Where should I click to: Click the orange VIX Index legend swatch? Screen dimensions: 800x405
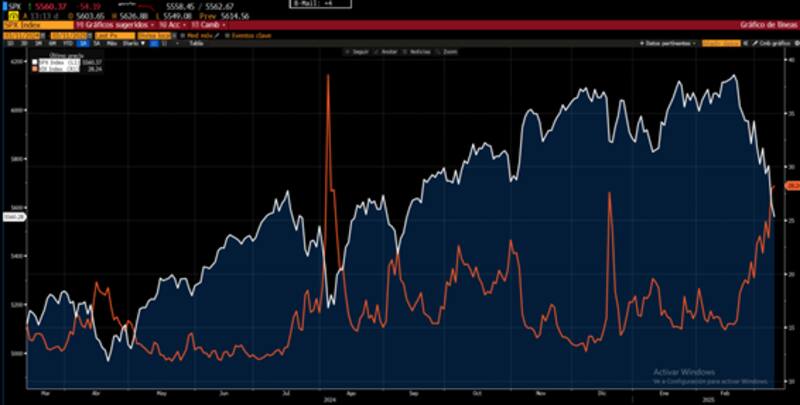pyautogui.click(x=34, y=68)
